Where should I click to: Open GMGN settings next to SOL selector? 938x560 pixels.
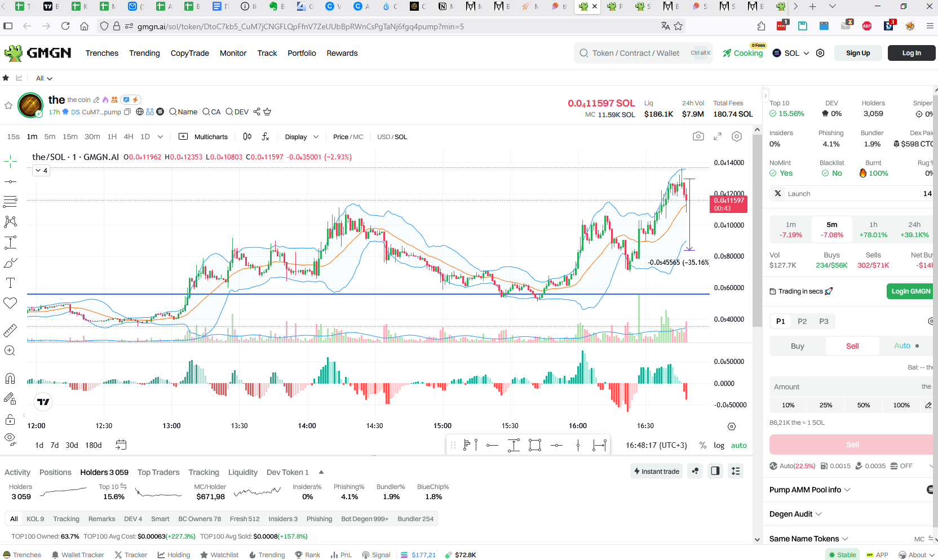[820, 53]
